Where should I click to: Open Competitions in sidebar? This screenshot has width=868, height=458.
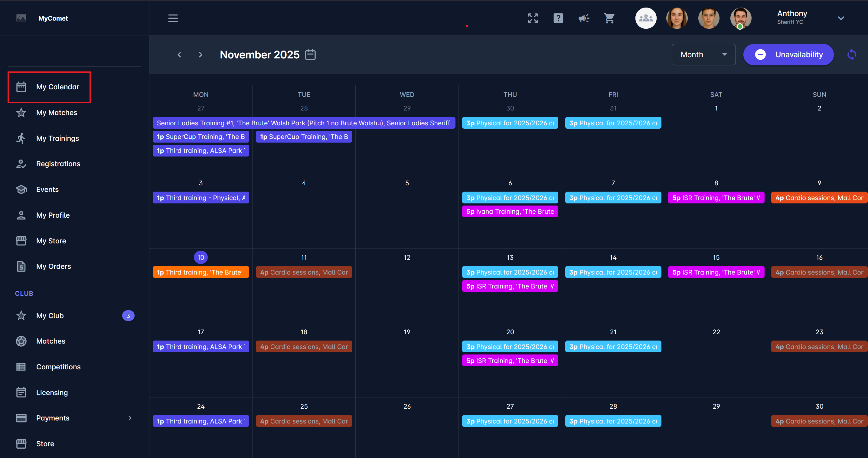pos(58,367)
